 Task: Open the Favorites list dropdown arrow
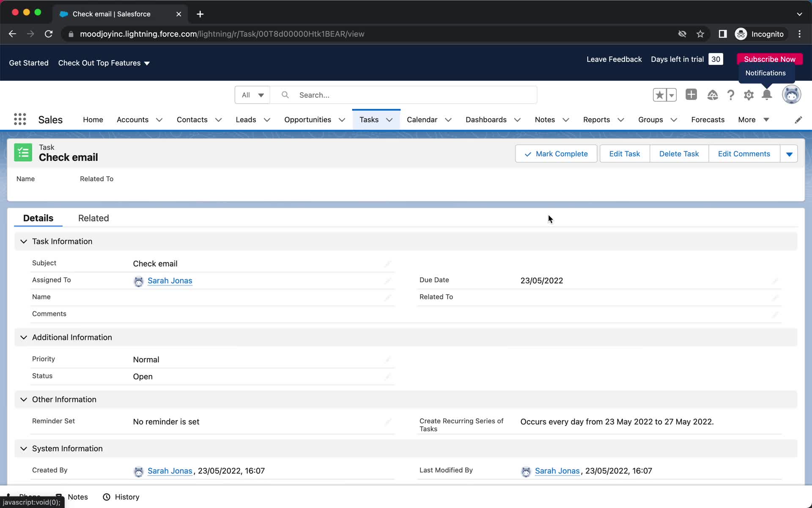click(671, 95)
